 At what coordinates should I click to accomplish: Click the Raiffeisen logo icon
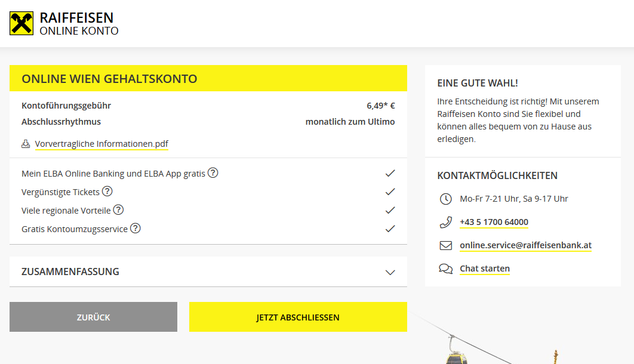pos(21,23)
